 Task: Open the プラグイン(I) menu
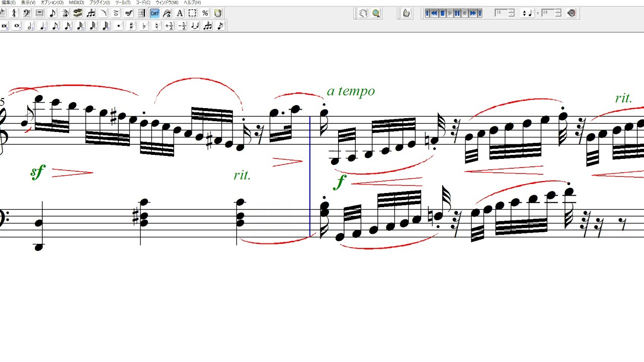click(100, 3)
